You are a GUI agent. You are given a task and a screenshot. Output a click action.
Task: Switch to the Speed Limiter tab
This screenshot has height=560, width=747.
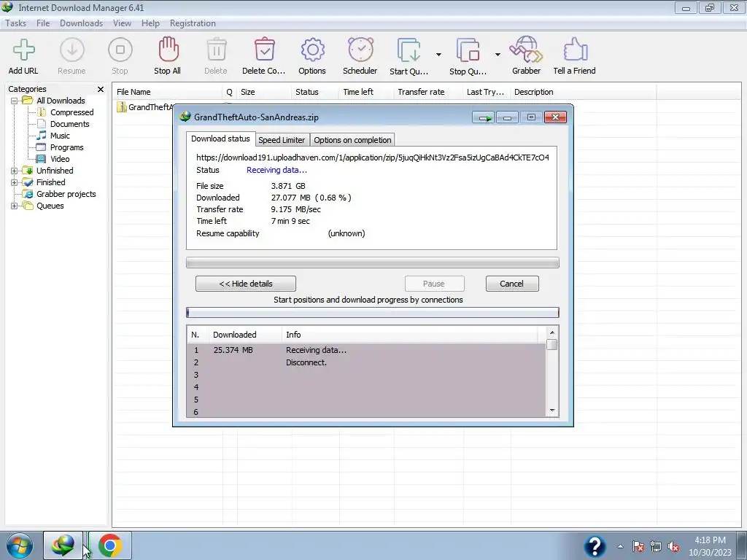tap(282, 140)
